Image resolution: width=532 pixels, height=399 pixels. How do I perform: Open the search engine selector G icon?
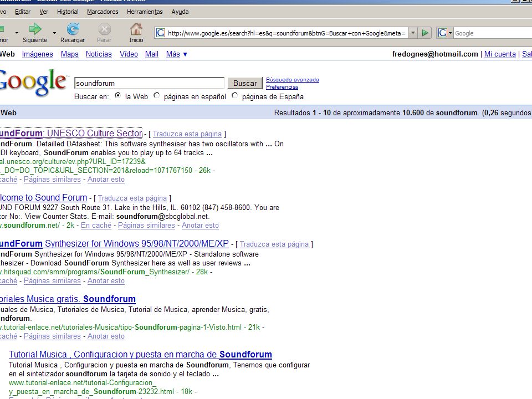(444, 33)
